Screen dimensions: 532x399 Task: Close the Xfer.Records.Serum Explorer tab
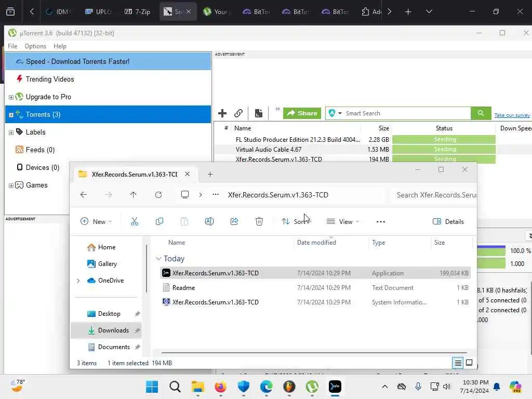coord(187,174)
